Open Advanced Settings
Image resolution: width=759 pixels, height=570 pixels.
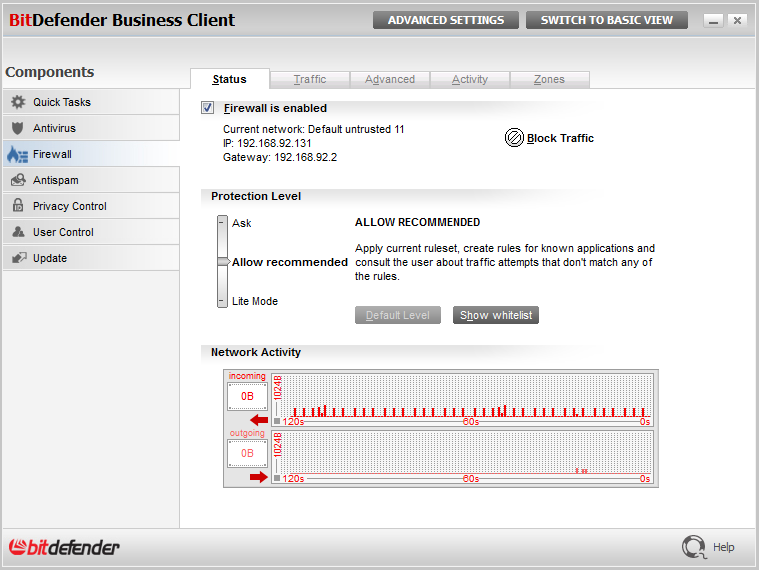[446, 20]
